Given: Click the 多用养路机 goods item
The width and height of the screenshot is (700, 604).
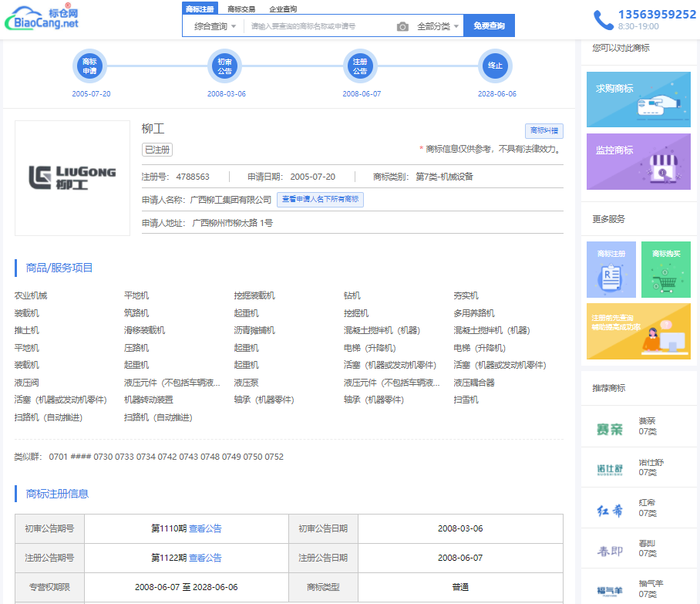Looking at the screenshot, I should click(x=474, y=313).
